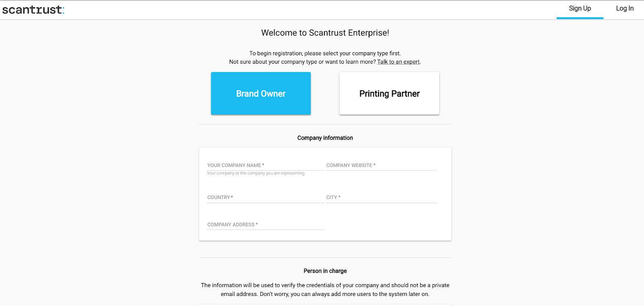This screenshot has height=306, width=644.
Task: Click the credentials verification paragraph
Action: 325,289
